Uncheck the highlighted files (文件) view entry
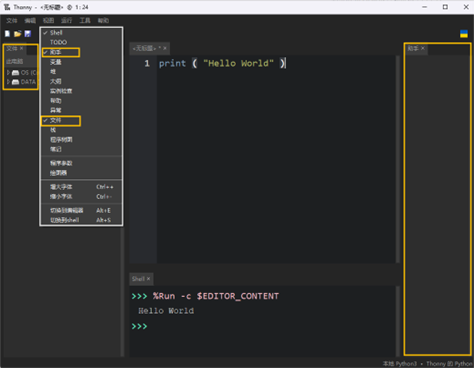This screenshot has width=474, height=368. (81, 120)
